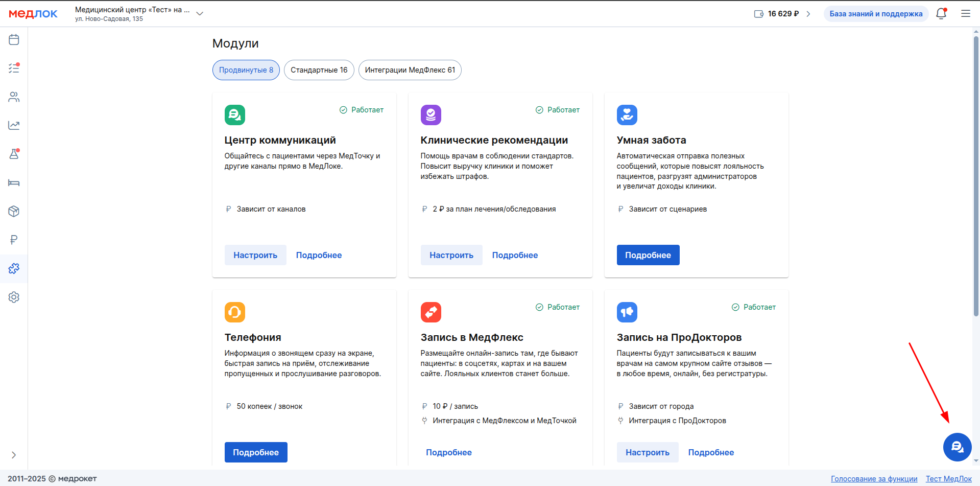Open the hamburger menu

coord(966,14)
